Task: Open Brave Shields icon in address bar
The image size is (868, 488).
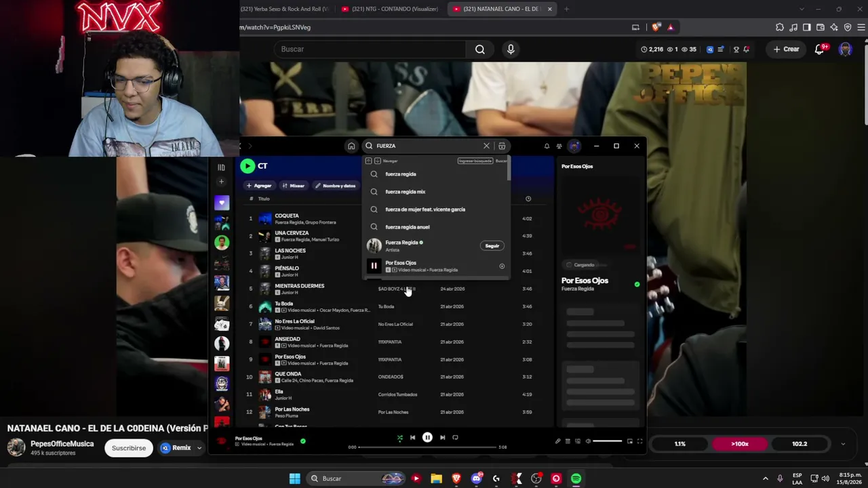Action: point(656,27)
